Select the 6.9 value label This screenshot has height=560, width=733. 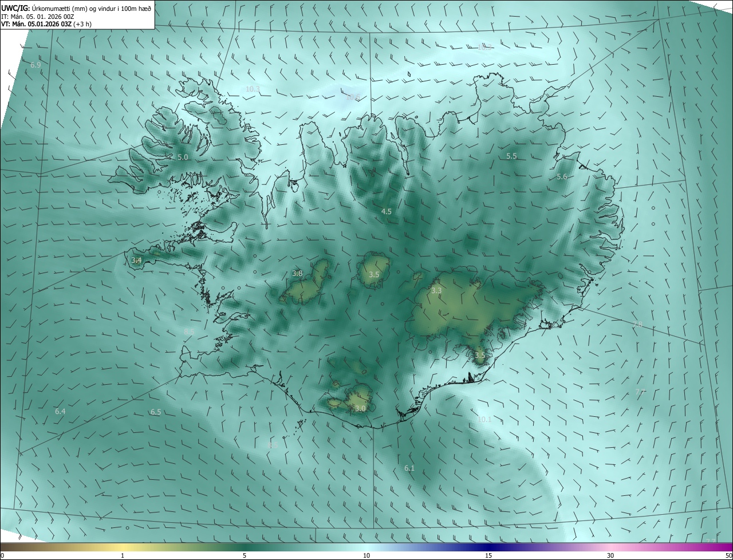[x=36, y=65]
